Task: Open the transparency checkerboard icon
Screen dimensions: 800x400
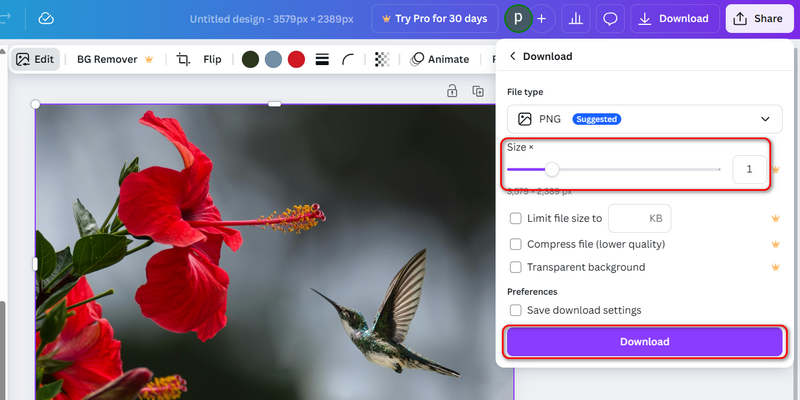Action: click(x=381, y=59)
